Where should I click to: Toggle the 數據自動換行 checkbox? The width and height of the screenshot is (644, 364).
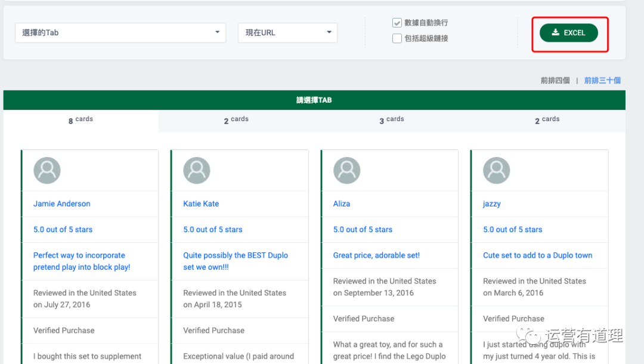397,23
